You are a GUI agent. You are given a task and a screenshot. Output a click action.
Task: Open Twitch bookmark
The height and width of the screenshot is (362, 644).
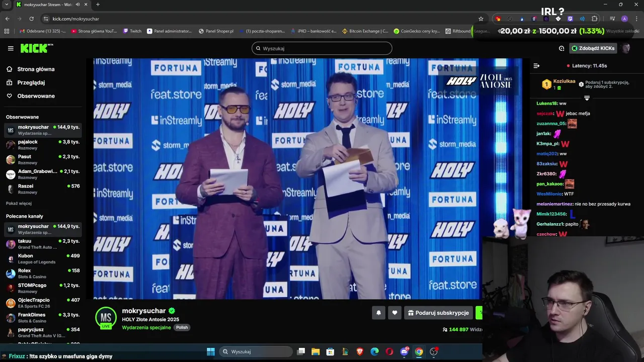point(132,31)
